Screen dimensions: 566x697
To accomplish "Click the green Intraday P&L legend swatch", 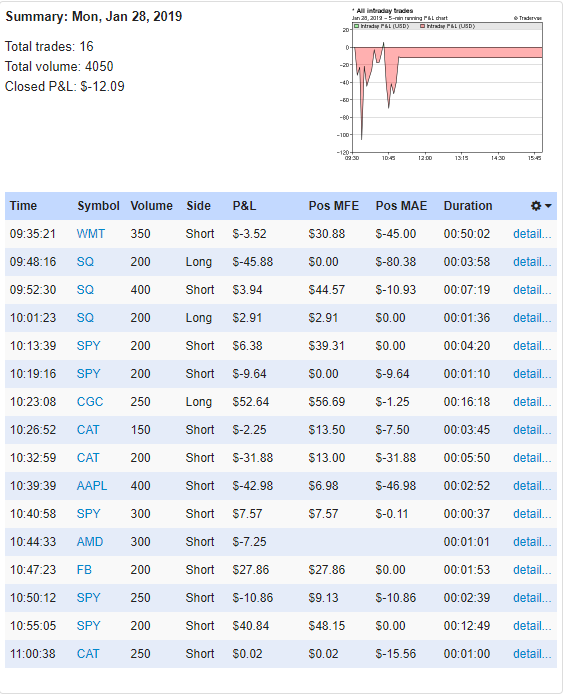I will (x=356, y=26).
